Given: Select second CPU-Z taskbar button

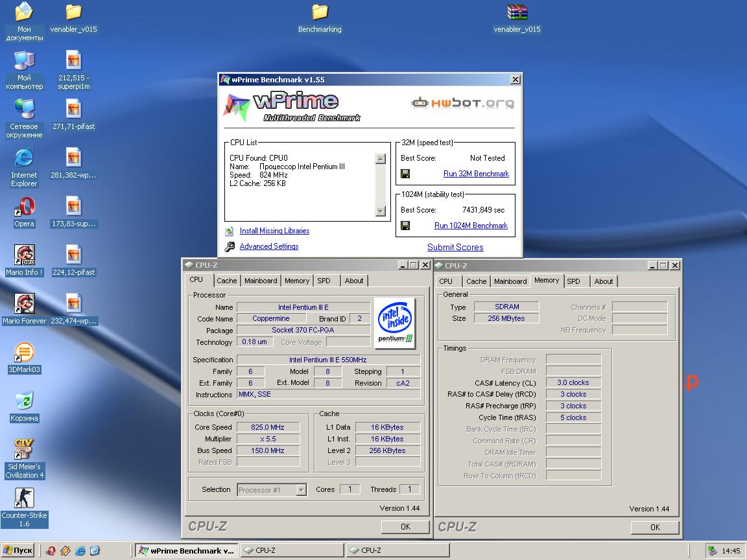Looking at the screenshot, I should pyautogui.click(x=397, y=550).
